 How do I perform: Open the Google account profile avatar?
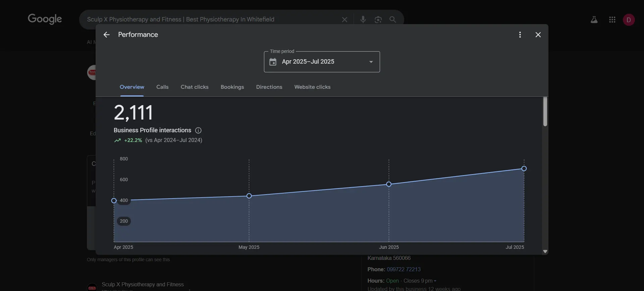(629, 20)
